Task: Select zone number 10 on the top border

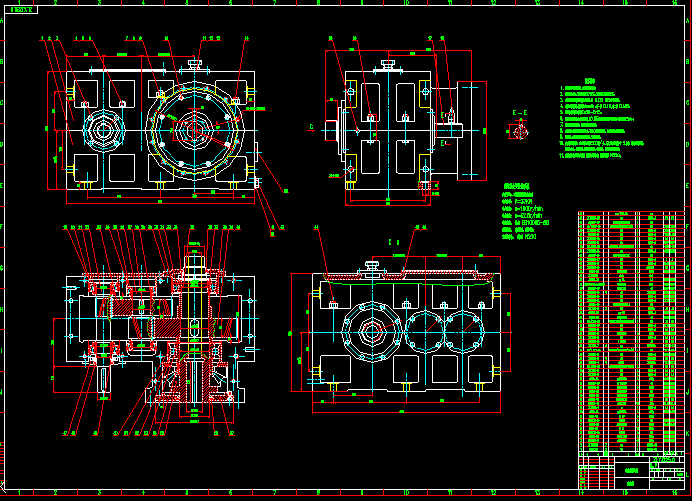Action: 406,3
